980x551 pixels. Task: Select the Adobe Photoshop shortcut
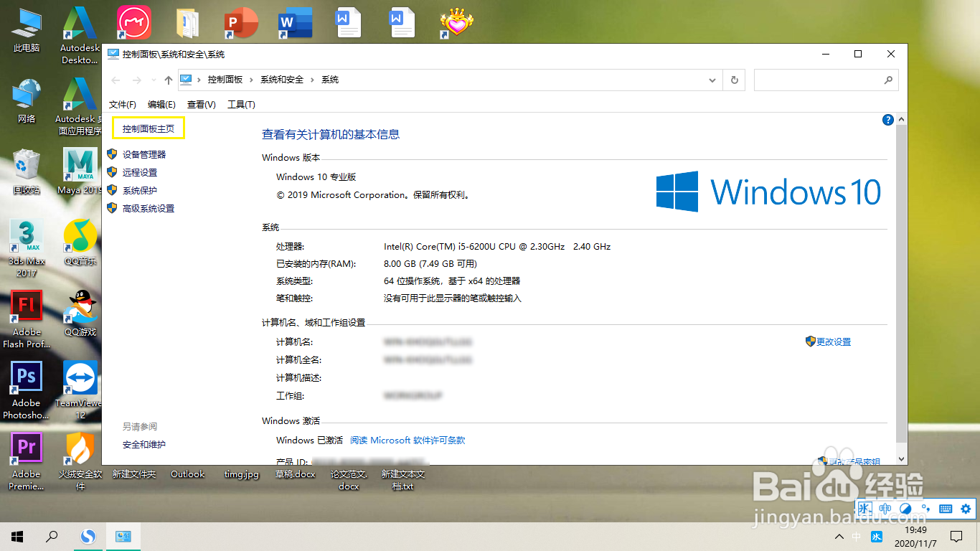[27, 390]
